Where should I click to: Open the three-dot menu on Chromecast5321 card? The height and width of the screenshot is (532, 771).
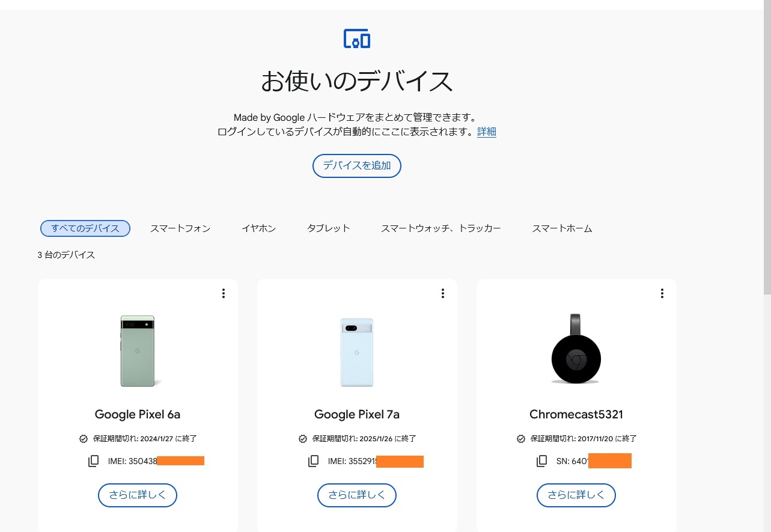click(x=662, y=293)
